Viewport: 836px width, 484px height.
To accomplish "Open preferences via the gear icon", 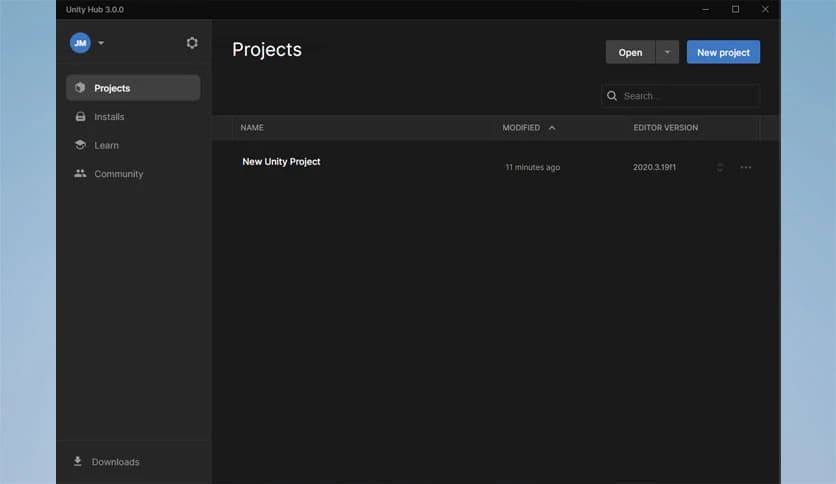I will 192,43.
